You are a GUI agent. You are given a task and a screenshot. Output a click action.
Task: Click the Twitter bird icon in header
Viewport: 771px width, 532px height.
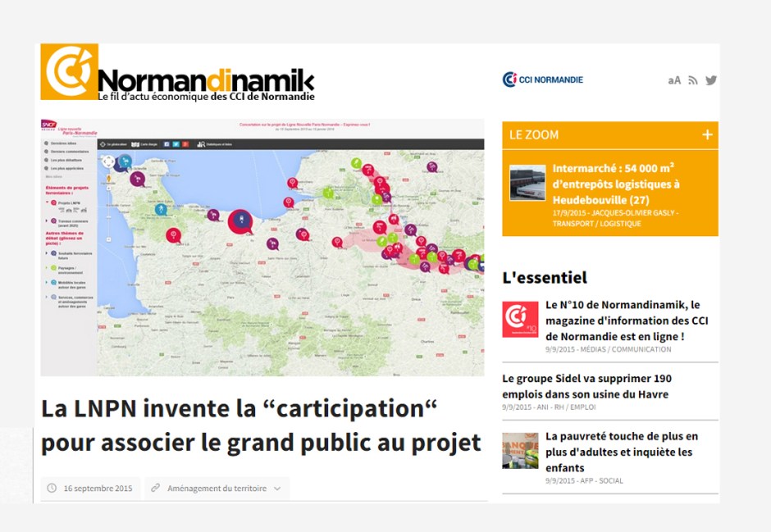tap(711, 80)
